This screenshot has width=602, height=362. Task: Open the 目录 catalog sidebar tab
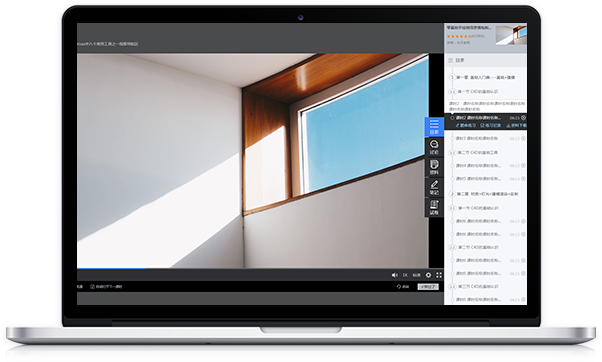(x=434, y=127)
